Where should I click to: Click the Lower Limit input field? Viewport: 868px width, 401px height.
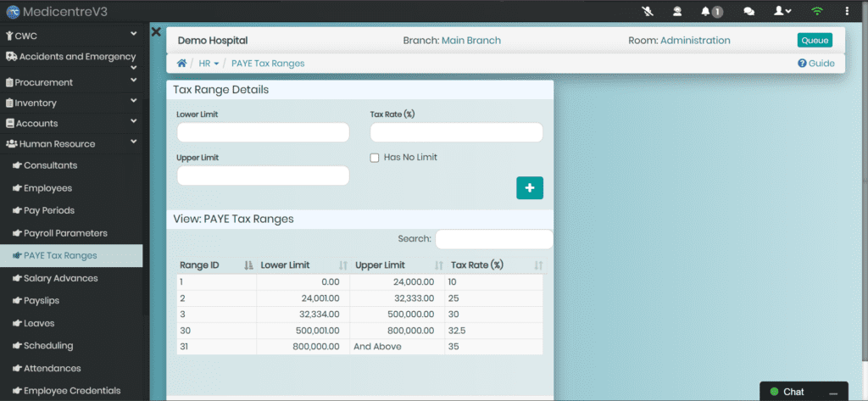263,132
